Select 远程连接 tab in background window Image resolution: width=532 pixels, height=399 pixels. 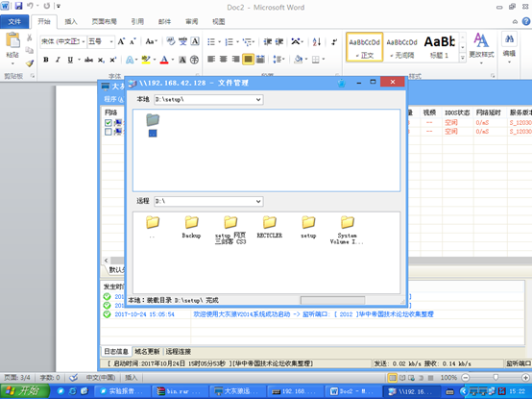click(x=179, y=352)
